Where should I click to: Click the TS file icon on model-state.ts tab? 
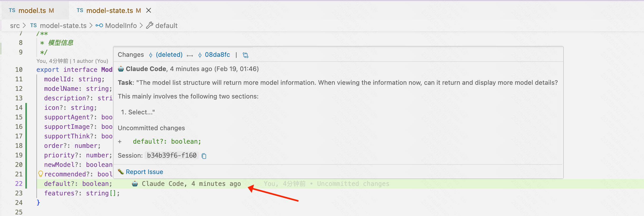(x=80, y=10)
